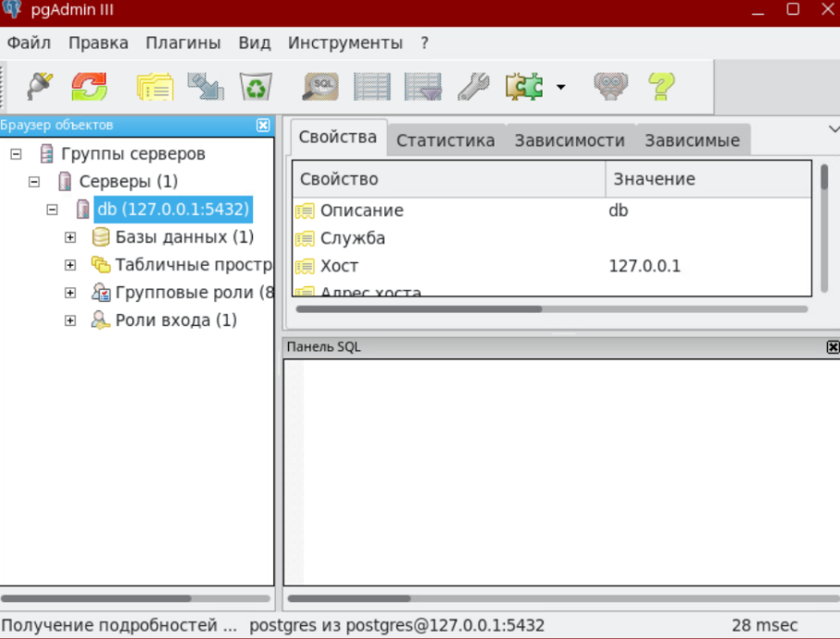The width and height of the screenshot is (840, 639).
Task: Click the icon beside the Описание property
Action: (305, 210)
